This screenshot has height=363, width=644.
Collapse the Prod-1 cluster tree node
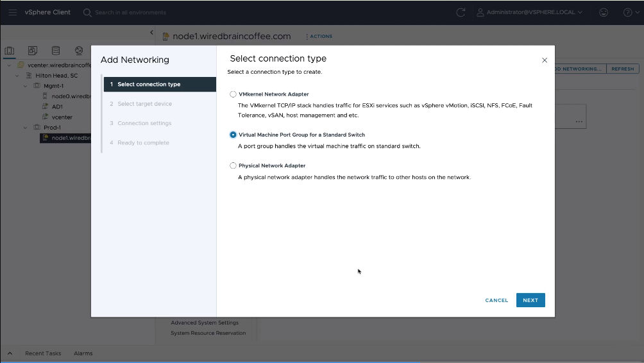(x=26, y=128)
